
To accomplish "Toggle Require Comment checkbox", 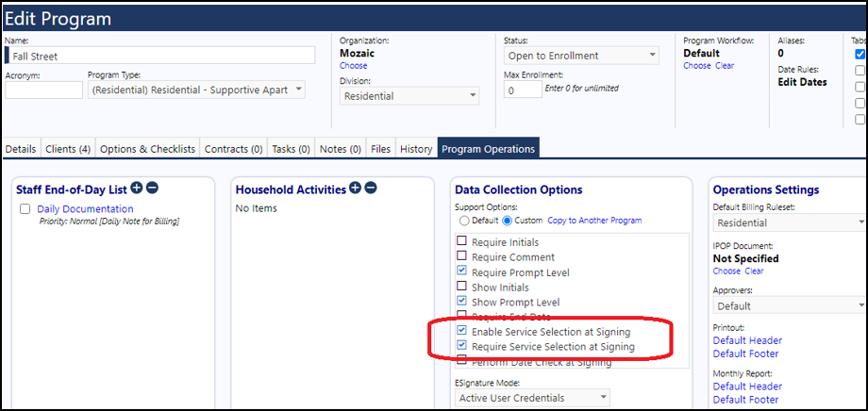I will coord(461,255).
